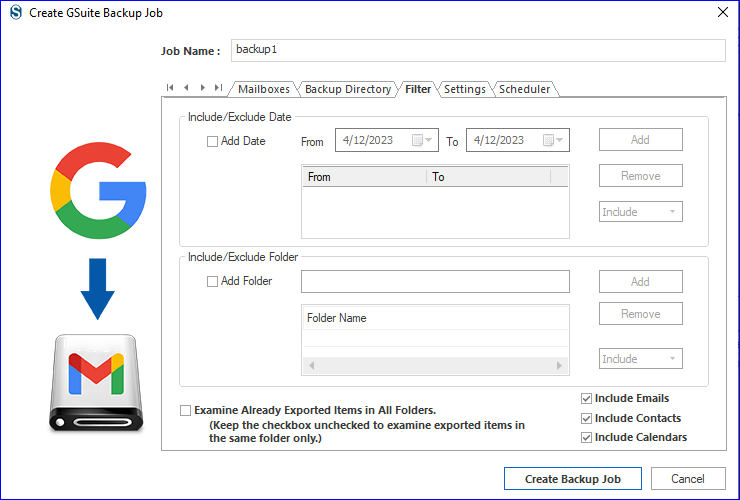
Task: Enable the Add Date checkbox
Action: (212, 141)
